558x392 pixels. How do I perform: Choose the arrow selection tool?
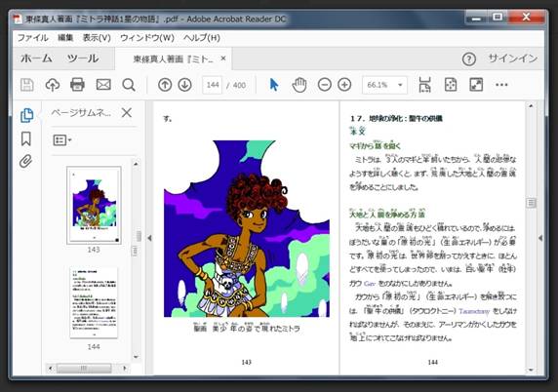click(274, 85)
